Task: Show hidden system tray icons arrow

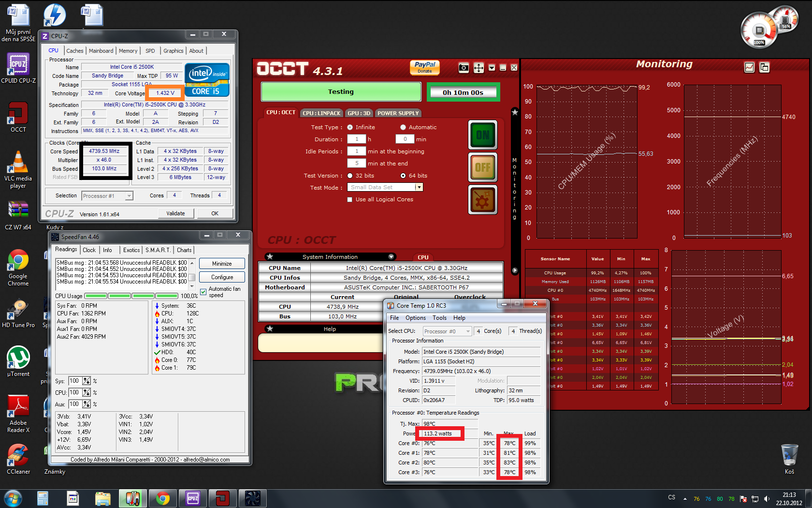Action: (x=685, y=499)
